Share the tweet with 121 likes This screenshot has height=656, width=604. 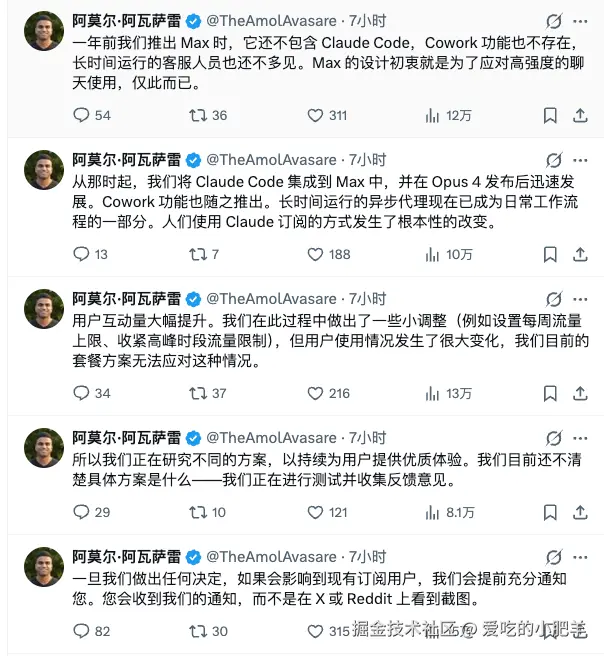579,513
